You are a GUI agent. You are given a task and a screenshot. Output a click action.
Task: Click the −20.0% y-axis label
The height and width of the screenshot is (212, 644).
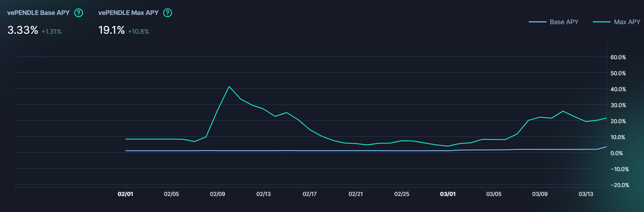620,185
